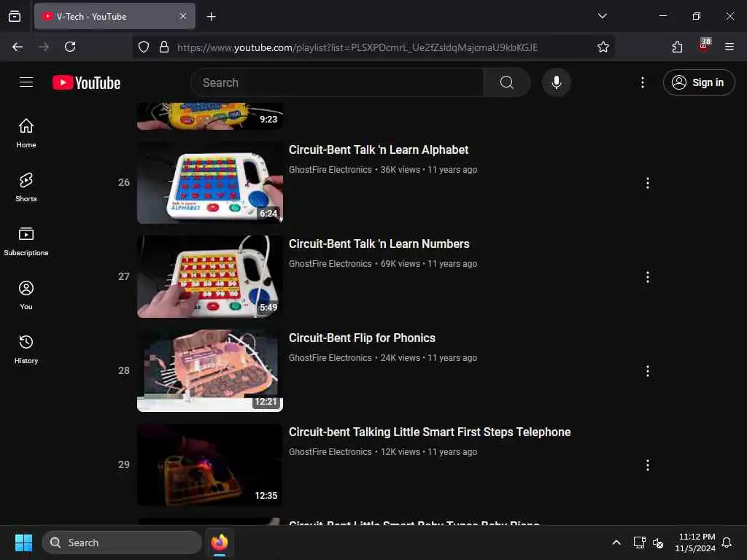Open Circuit-Bent Talk 'n Learn Numbers title

pyautogui.click(x=379, y=244)
